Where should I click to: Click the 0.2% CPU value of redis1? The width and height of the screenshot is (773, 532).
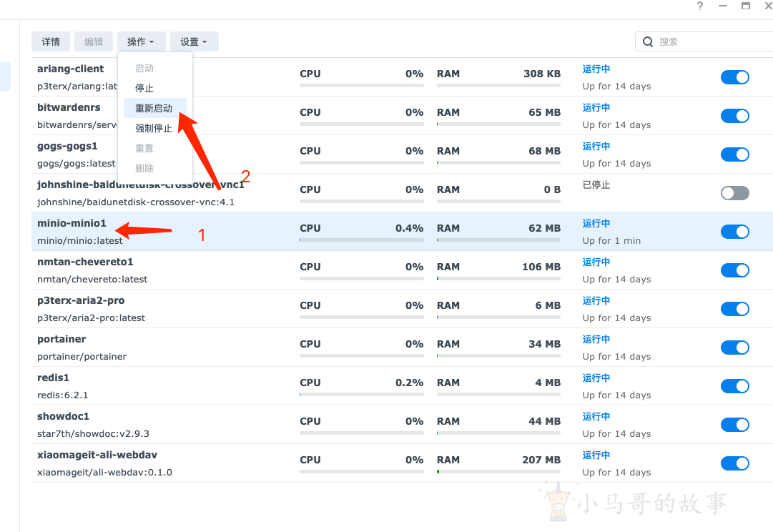click(x=409, y=383)
